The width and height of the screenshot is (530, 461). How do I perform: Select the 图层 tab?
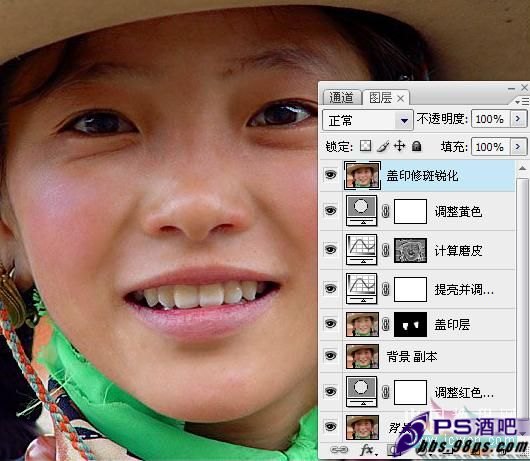coord(381,98)
